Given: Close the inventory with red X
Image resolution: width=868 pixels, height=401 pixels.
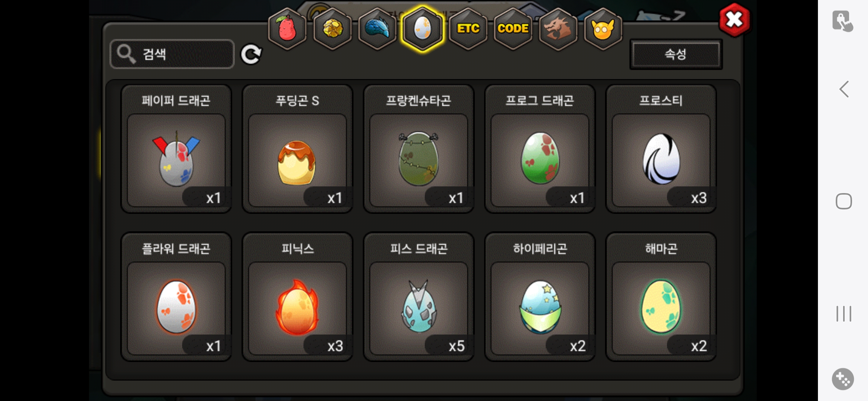Looking at the screenshot, I should tap(734, 20).
